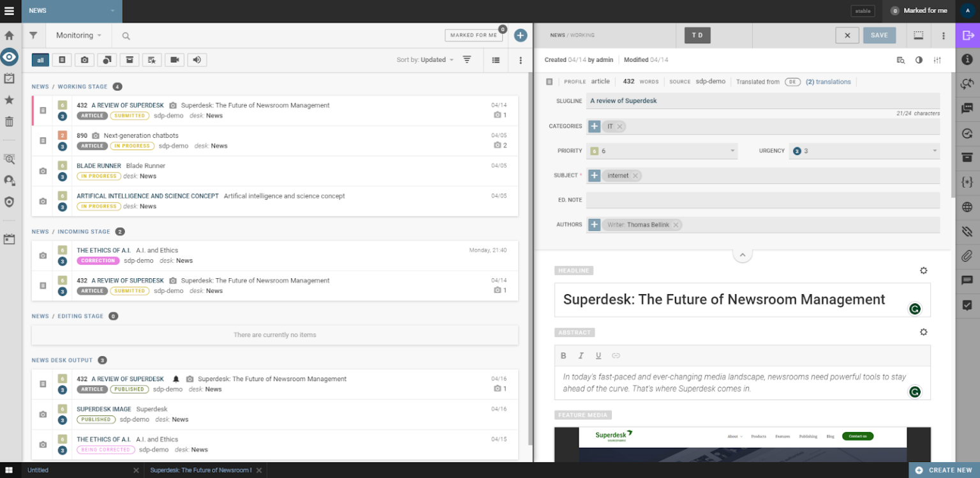Click the CREATE NEW button

(x=943, y=470)
